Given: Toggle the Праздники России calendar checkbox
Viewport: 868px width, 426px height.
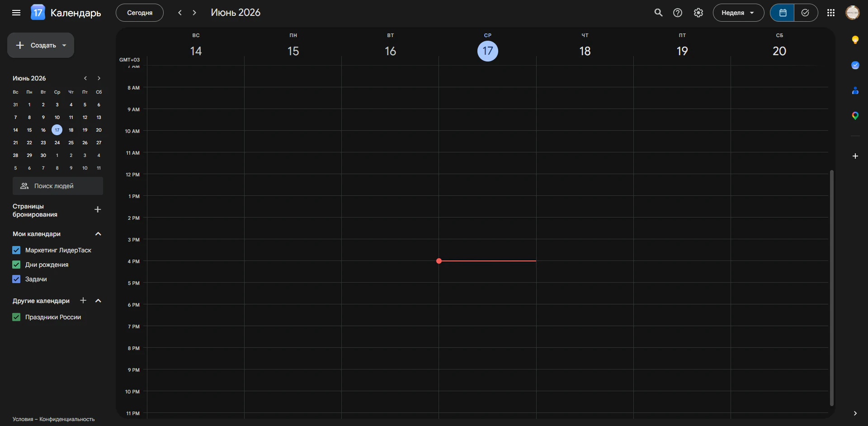Looking at the screenshot, I should pyautogui.click(x=16, y=317).
